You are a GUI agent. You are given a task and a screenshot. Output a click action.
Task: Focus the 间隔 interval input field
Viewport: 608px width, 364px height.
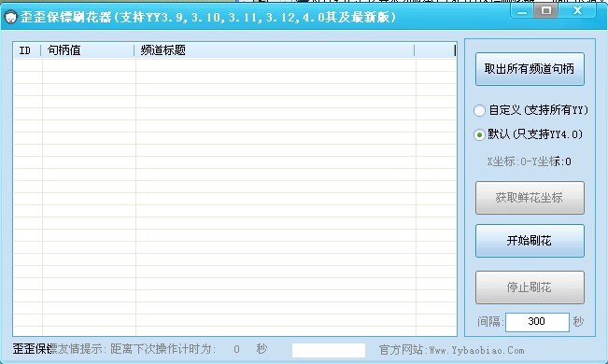click(x=537, y=322)
